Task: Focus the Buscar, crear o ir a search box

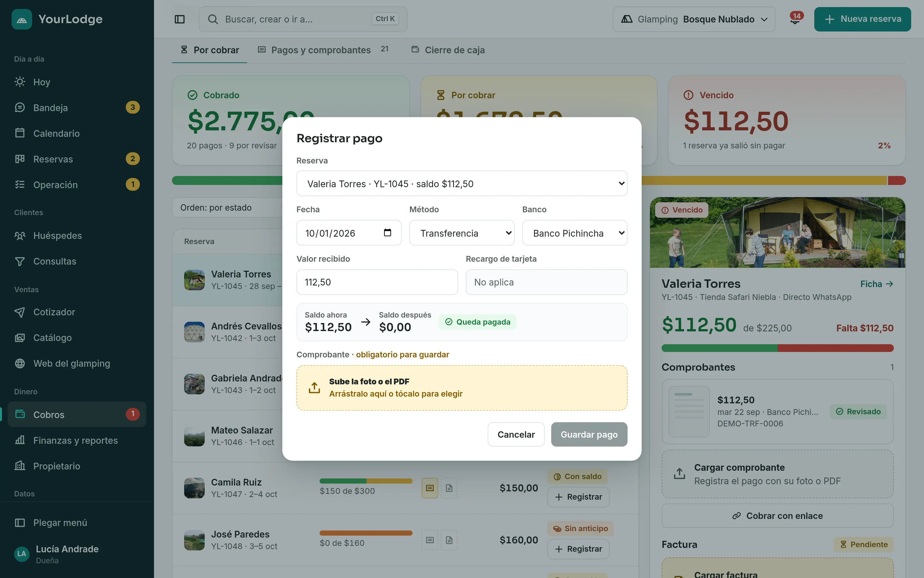Action: tap(303, 19)
